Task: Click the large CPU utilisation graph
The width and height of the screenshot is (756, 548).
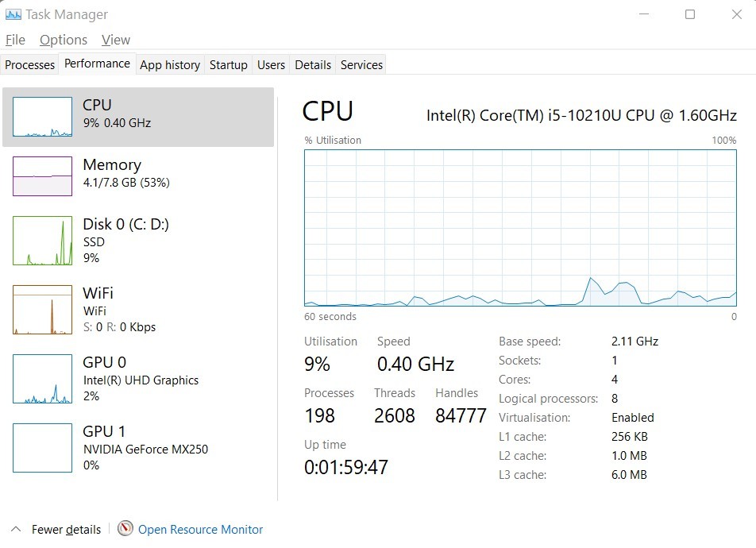Action: [520, 228]
